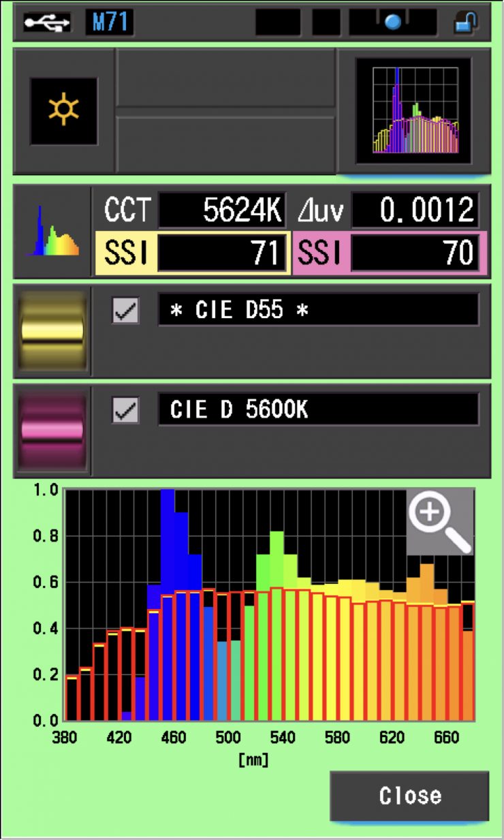Select the pink reference color swatch
The height and width of the screenshot is (840, 504).
[x=52, y=431]
